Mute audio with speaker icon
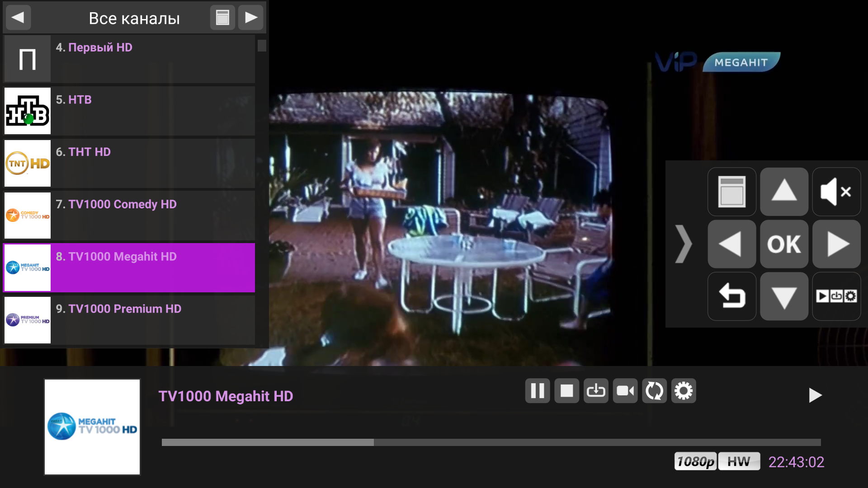The width and height of the screenshot is (868, 488). (836, 192)
